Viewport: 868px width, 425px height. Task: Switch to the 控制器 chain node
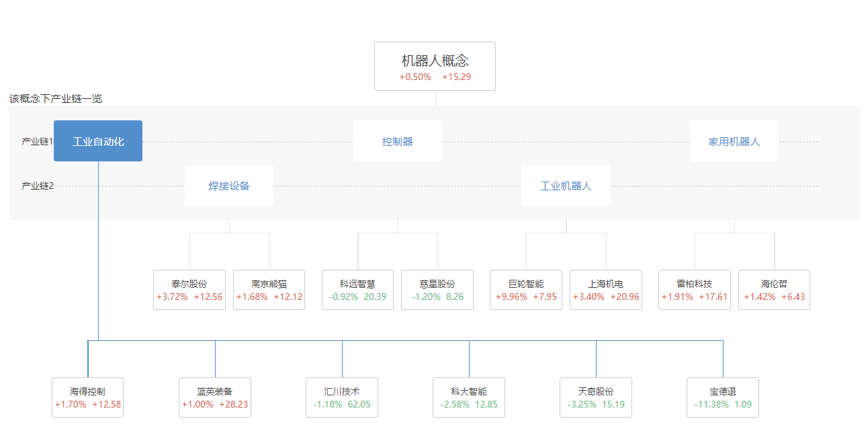(398, 141)
